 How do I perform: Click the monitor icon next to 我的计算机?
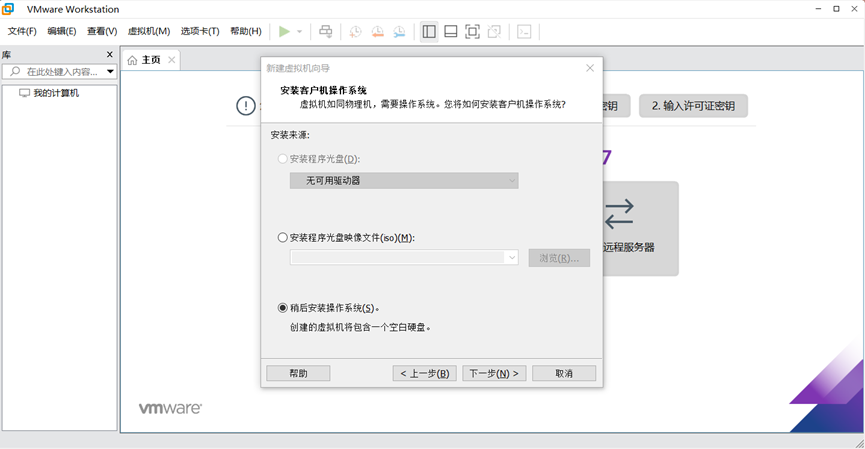[24, 93]
